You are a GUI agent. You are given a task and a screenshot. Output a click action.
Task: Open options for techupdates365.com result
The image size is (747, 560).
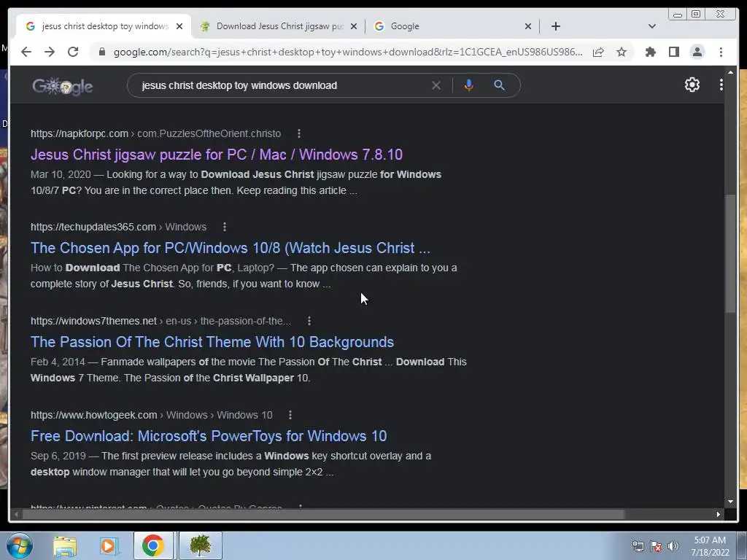click(x=225, y=227)
